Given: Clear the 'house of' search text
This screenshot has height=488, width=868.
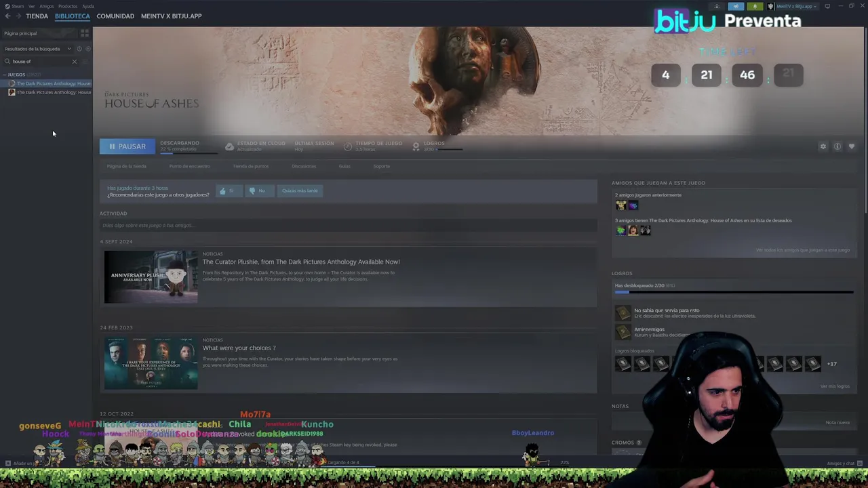Looking at the screenshot, I should (x=75, y=62).
